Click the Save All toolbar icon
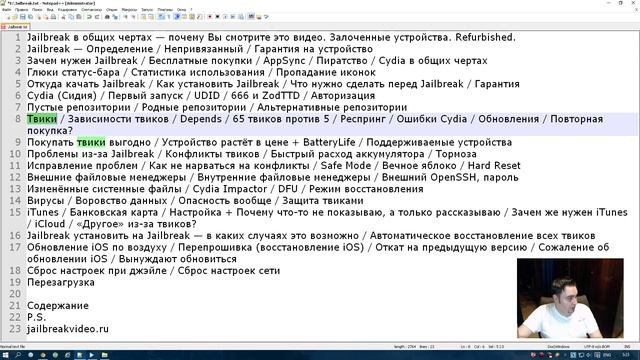Viewport: 640px width, 360px height. pos(31,17)
